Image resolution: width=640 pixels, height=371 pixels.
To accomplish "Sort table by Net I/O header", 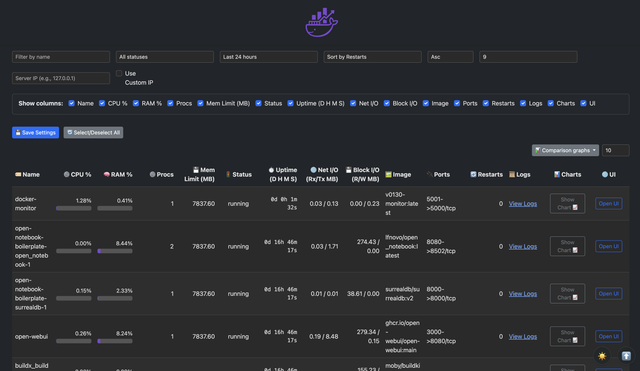I will coord(322,174).
